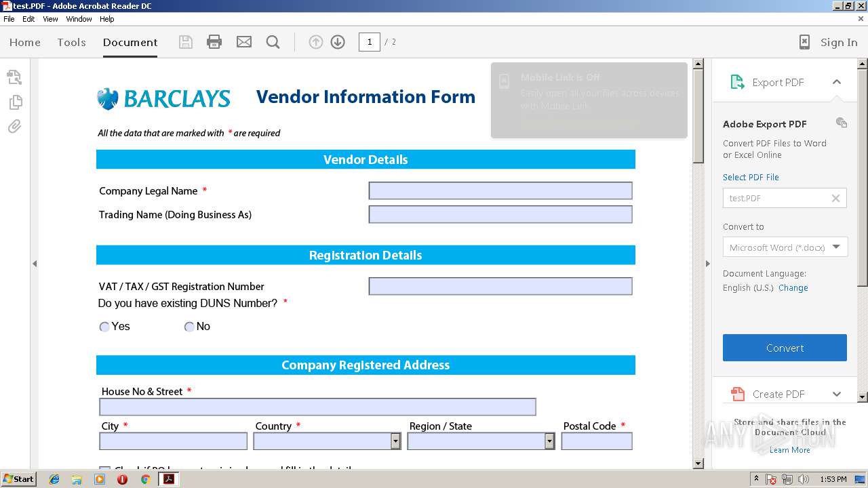Screen dimensions: 868x488
Task: Click the network tray icon
Action: click(787, 479)
